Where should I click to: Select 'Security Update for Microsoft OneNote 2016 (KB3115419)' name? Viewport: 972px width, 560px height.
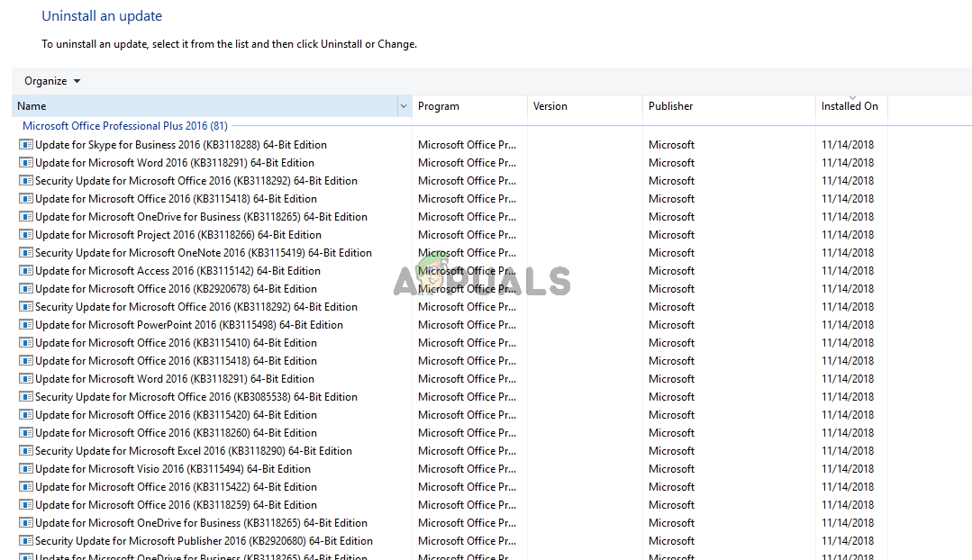[x=204, y=253]
